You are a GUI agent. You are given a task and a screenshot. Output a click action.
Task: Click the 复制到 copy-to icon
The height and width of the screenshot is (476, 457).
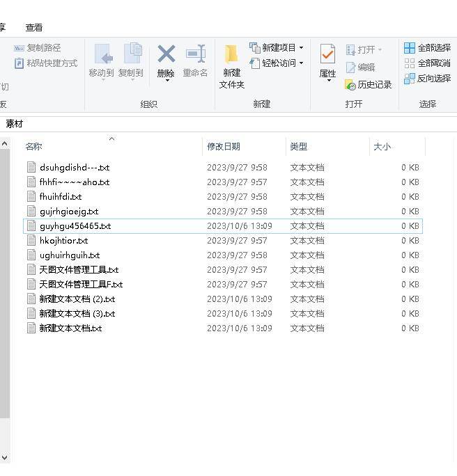pyautogui.click(x=132, y=54)
